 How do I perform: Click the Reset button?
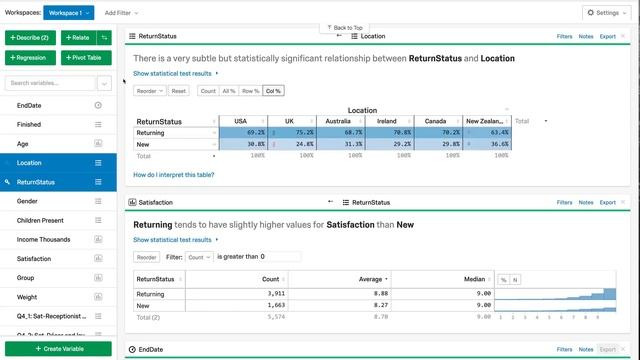(178, 91)
